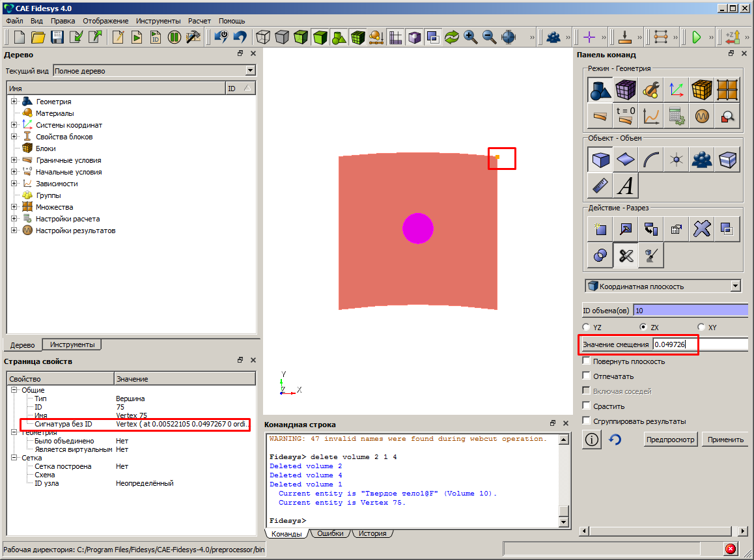
Task: Open the orange Blocks mode cube
Action: pyautogui.click(x=702, y=90)
